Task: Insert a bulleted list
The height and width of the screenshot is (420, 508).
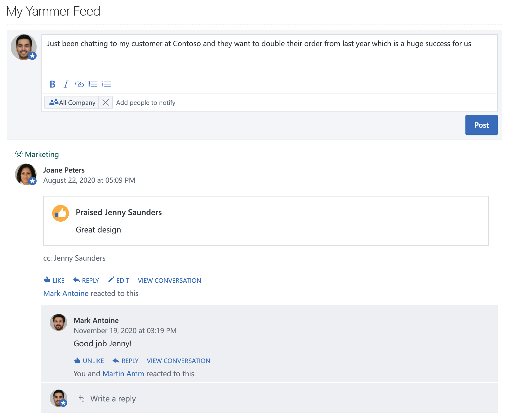Action: click(x=93, y=84)
